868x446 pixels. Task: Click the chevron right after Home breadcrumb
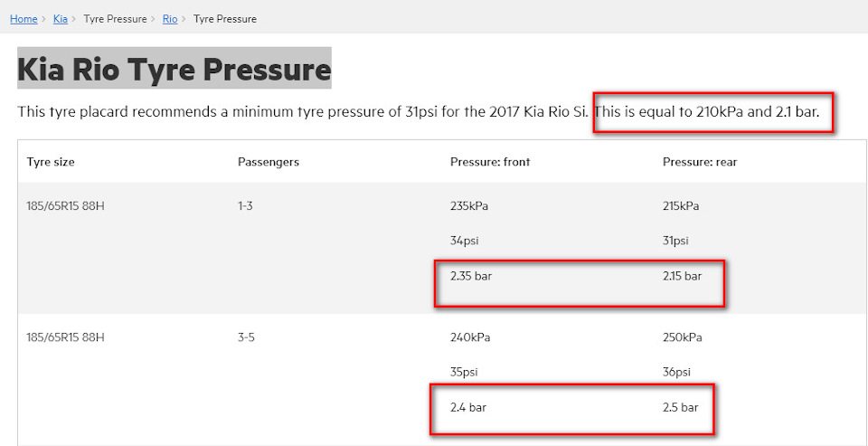[x=43, y=19]
